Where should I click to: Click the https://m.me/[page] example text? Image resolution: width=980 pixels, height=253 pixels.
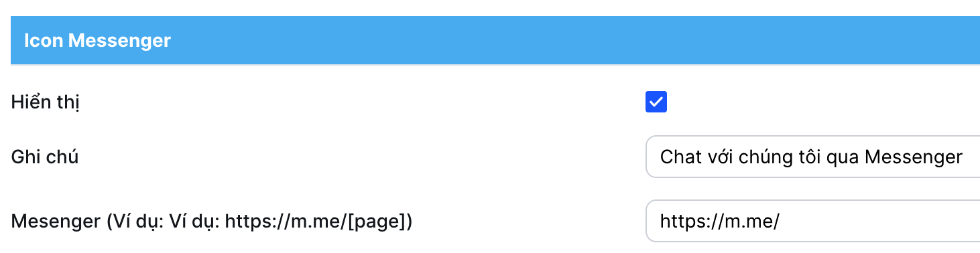(x=314, y=222)
